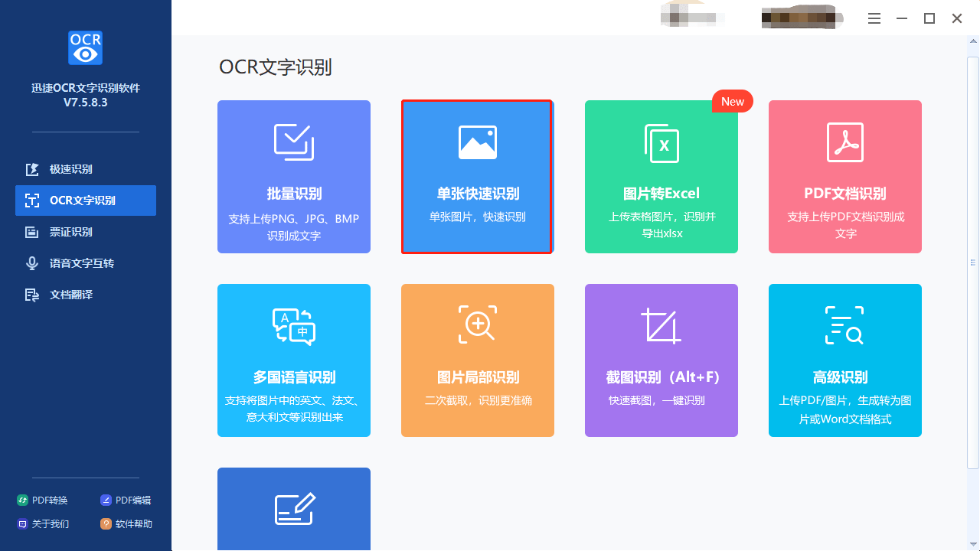The image size is (980, 551).
Task: Open the 批量识别 card
Action: pyautogui.click(x=294, y=177)
